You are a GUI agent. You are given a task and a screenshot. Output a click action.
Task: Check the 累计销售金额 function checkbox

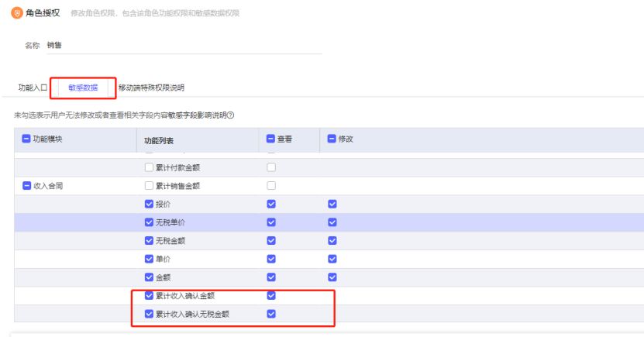(150, 186)
